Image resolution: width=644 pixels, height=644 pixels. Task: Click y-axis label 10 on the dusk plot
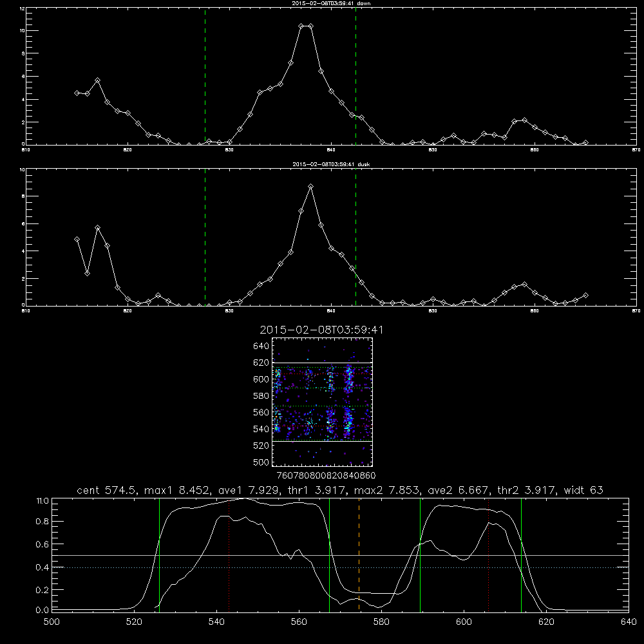click(22, 169)
